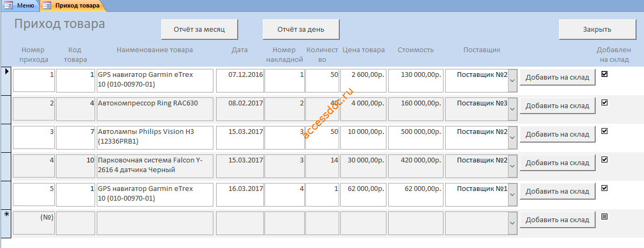Click the Цена товара column header
Image resolution: width=644 pixels, height=248 pixels.
coord(363,50)
